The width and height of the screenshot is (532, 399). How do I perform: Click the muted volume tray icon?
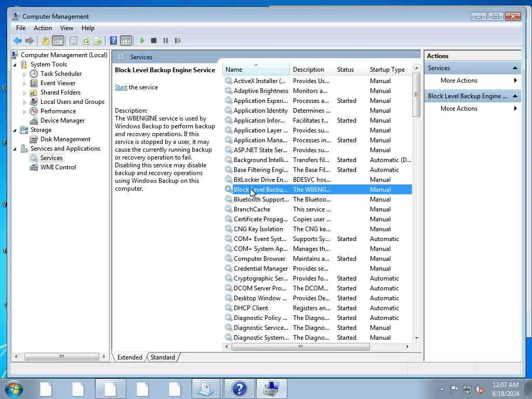pos(480,389)
